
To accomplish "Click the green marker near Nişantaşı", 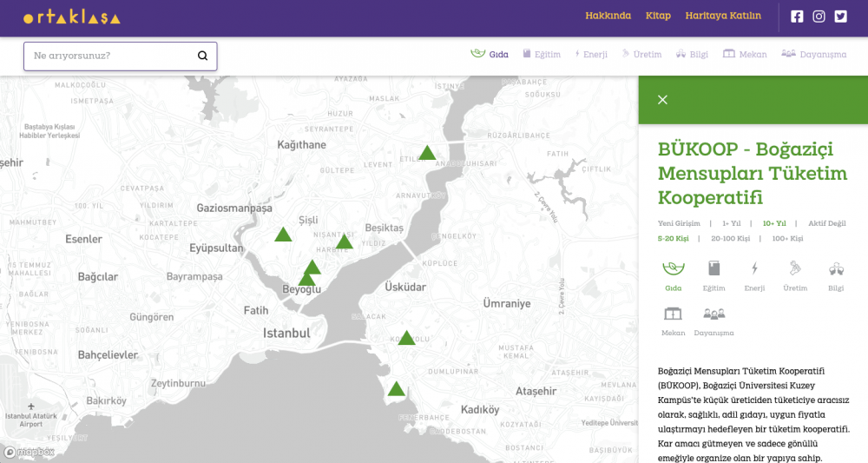I will tap(344, 241).
